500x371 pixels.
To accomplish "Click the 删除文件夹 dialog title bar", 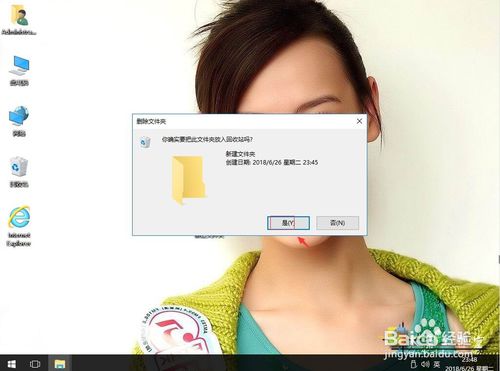I will pos(243,121).
